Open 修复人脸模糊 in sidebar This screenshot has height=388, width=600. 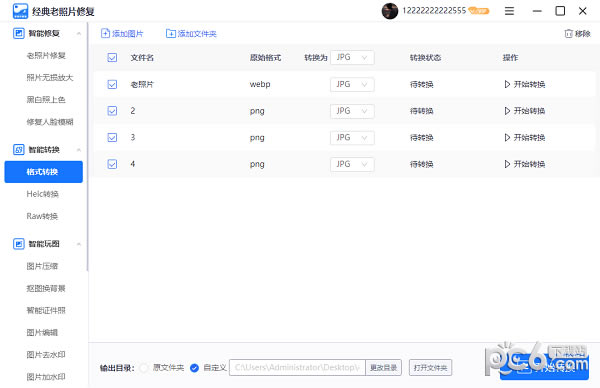pos(50,122)
